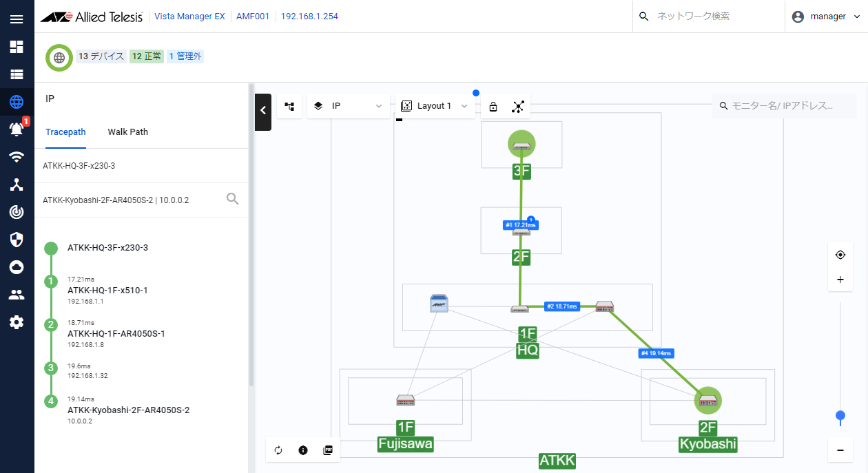Open the wireless Wi-Fi management icon
Screen dimensions: 868x473
tap(17, 157)
